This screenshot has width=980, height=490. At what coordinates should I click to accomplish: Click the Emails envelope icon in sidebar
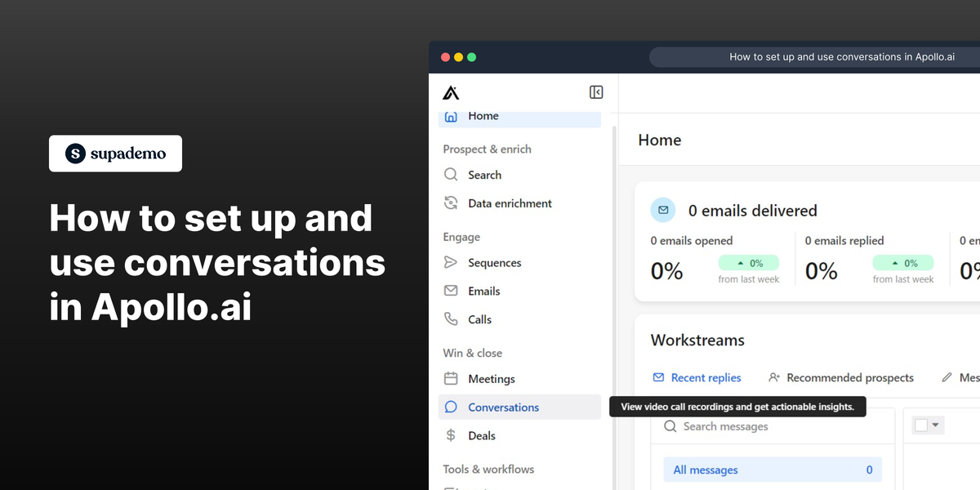tap(451, 291)
